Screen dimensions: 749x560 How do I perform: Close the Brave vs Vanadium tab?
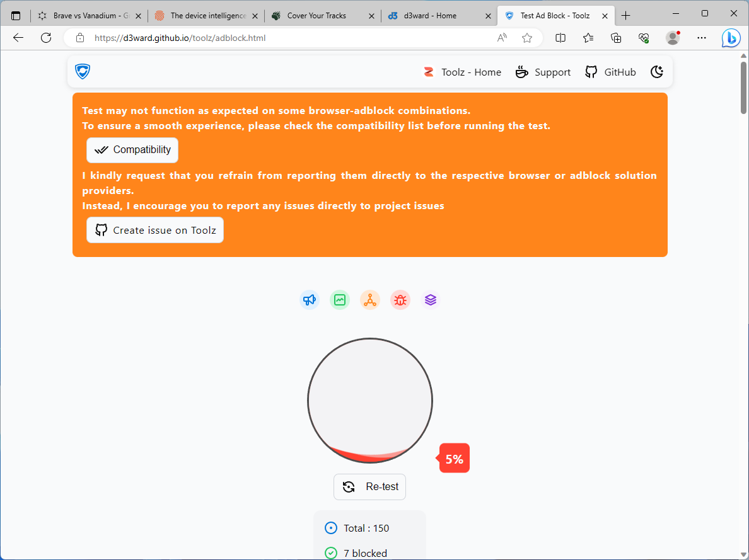139,16
